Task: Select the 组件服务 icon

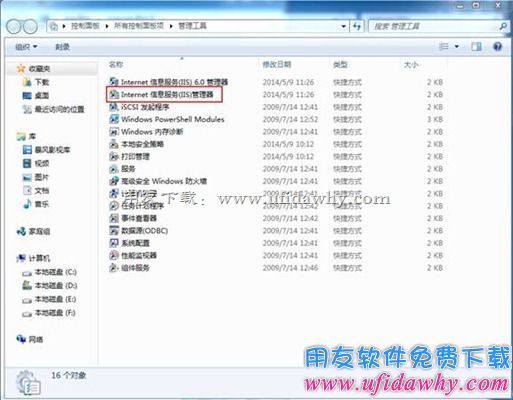Action: coord(114,268)
